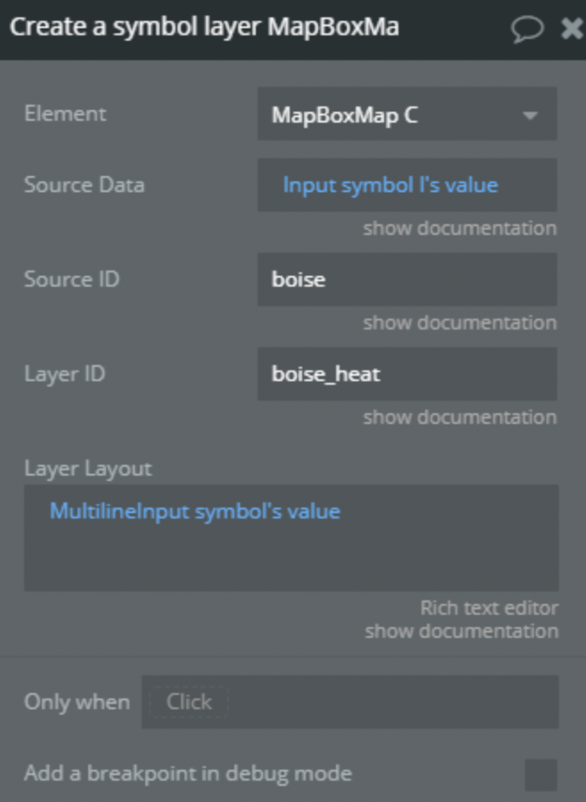Show documentation for Layer ID
The height and width of the screenshot is (802, 586).
[x=460, y=417]
